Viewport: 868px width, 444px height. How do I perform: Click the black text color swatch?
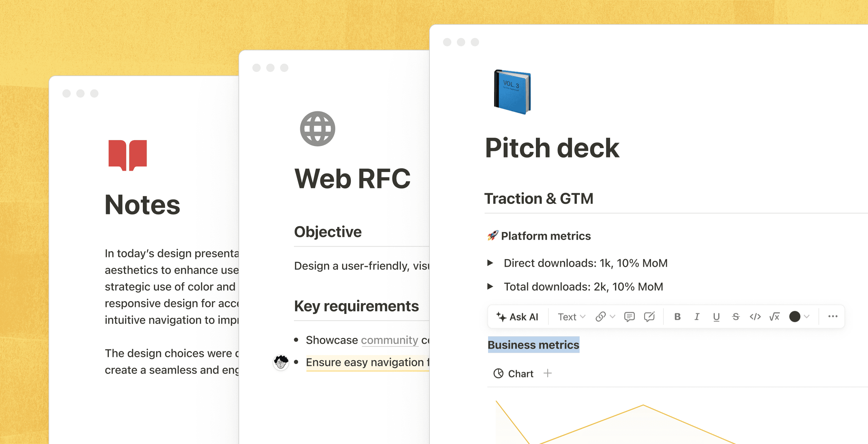[795, 316]
